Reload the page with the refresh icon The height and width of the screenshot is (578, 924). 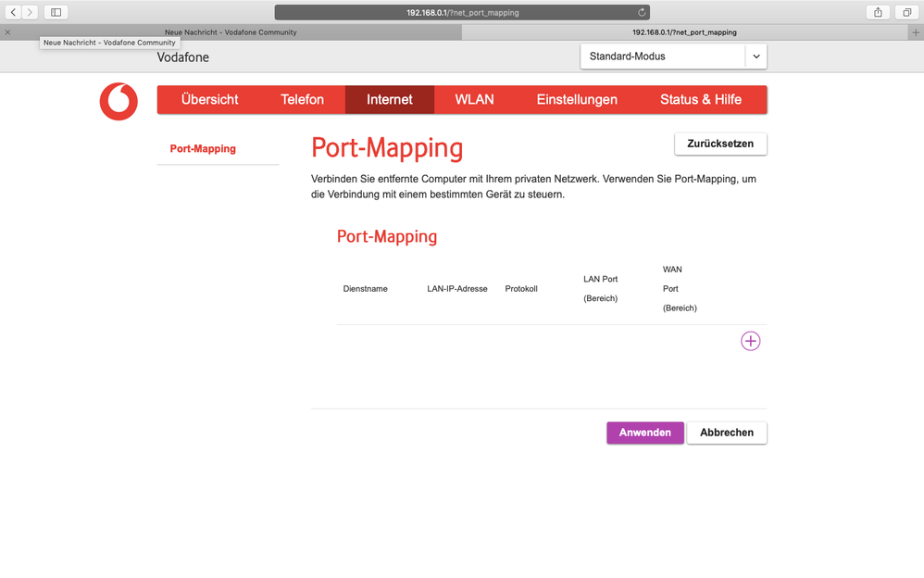(642, 12)
